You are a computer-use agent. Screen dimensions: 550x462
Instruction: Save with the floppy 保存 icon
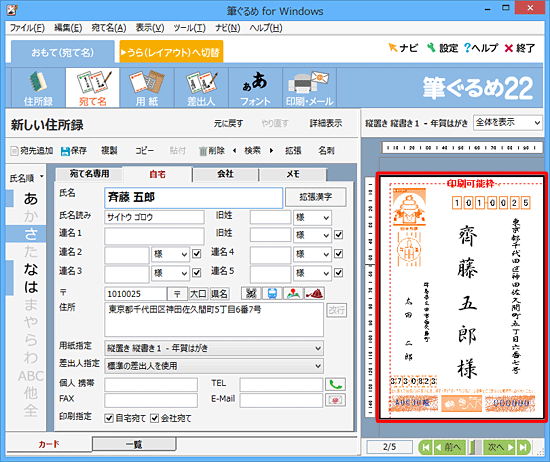point(65,151)
